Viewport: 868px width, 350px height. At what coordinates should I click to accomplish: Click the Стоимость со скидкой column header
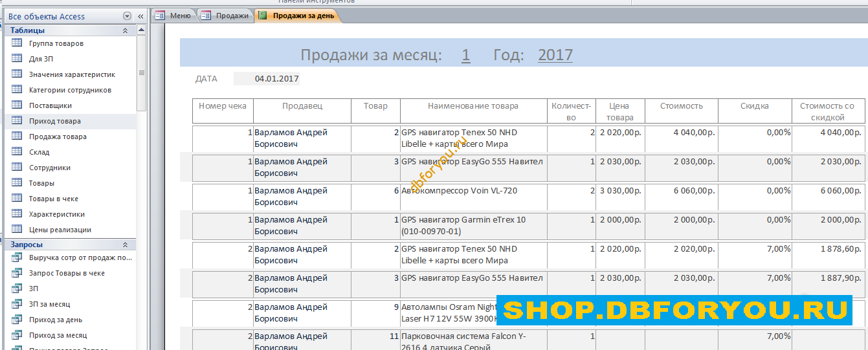[x=828, y=111]
